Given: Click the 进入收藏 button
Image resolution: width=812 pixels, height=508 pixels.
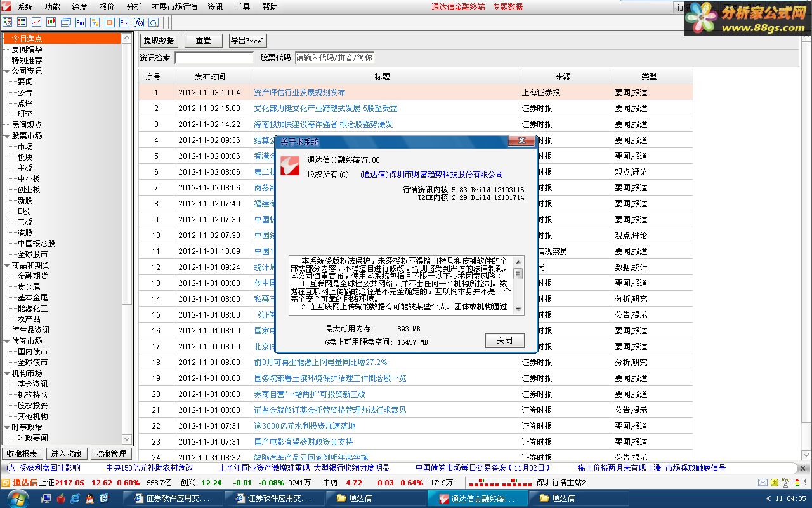Looking at the screenshot, I should pyautogui.click(x=67, y=454).
